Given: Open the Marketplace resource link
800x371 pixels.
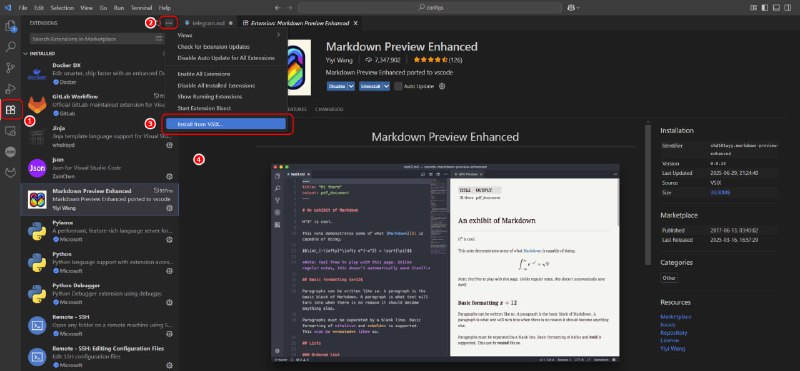Looking at the screenshot, I should pos(676,317).
